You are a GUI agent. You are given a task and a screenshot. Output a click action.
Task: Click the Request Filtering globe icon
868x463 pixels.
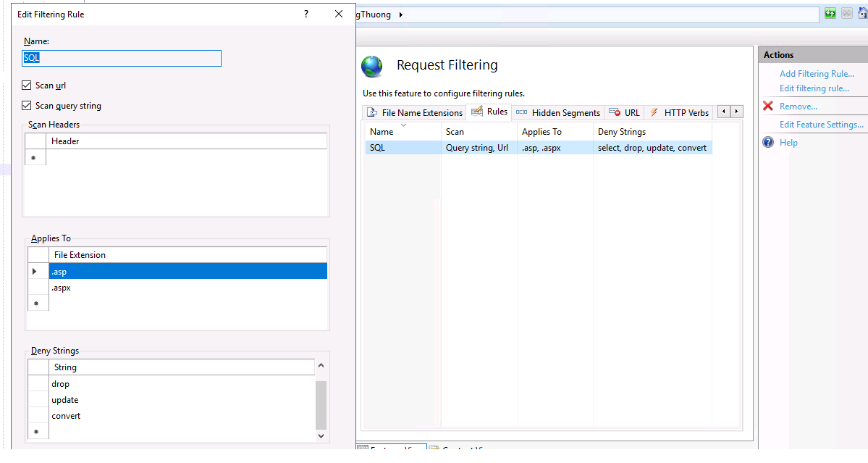372,67
